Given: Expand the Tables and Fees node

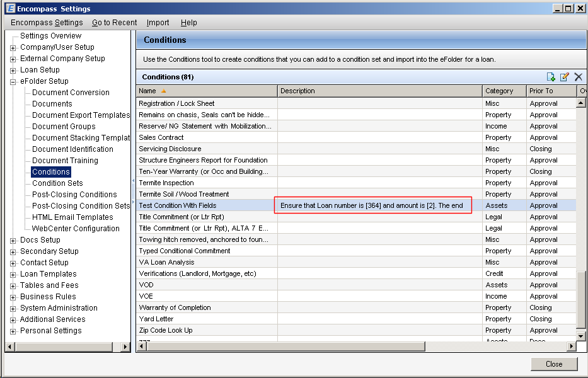Looking at the screenshot, I should (13, 286).
